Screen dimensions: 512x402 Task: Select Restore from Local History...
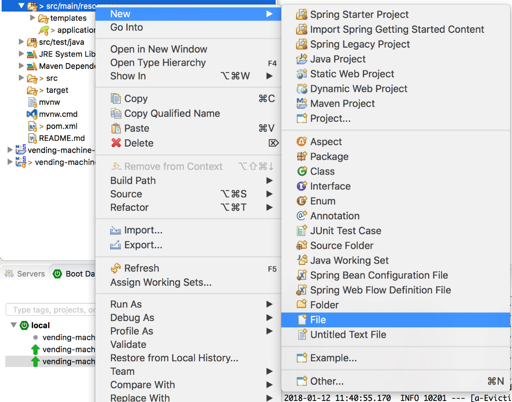tap(188, 358)
